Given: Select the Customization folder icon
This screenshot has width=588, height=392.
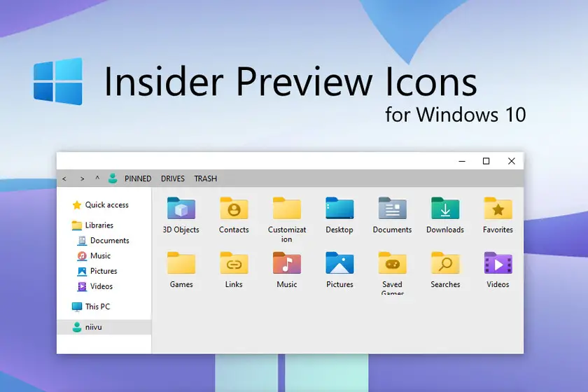Looking at the screenshot, I should pyautogui.click(x=287, y=208).
